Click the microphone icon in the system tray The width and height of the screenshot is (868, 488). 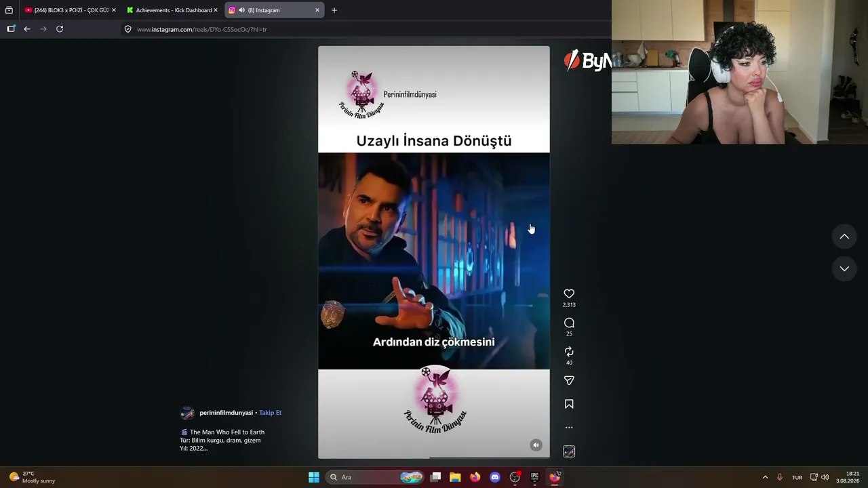(x=780, y=477)
